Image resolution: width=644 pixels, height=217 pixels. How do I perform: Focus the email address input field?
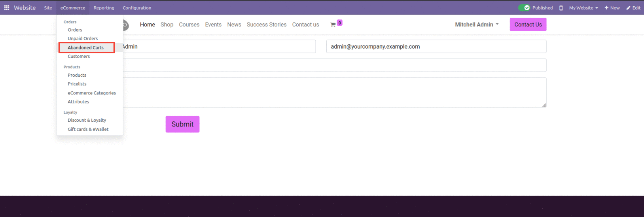(x=436, y=46)
